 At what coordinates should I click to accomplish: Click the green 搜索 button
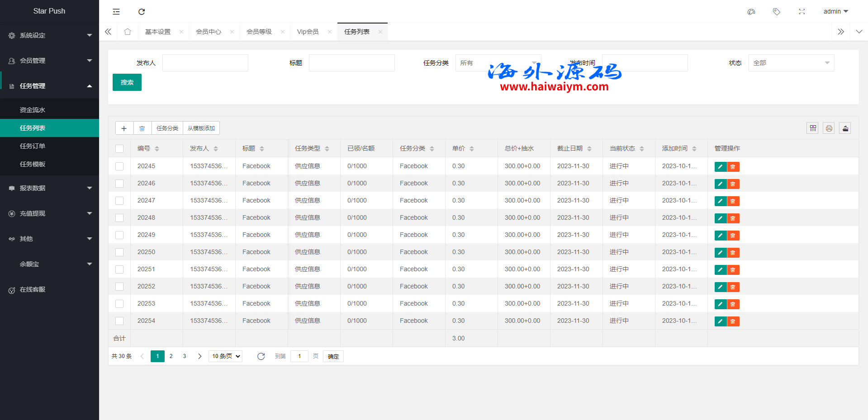(127, 82)
